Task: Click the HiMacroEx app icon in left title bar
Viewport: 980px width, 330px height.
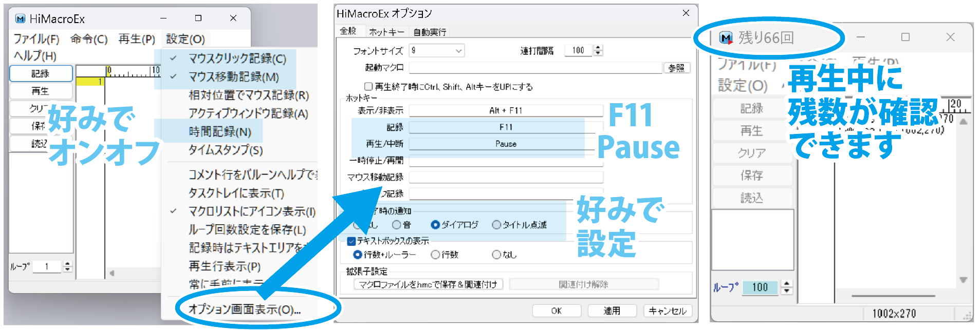Action: 21,19
